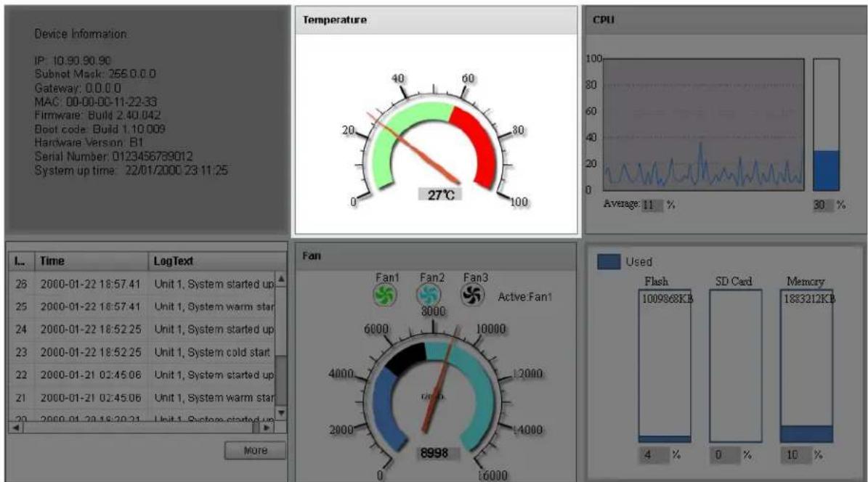Click the Active:Fan1 label
Screen dimensions: 868x482
point(524,297)
